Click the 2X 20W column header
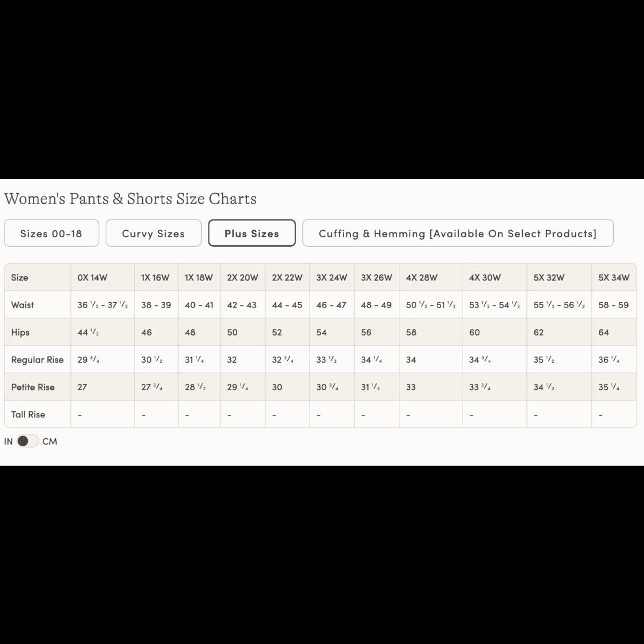The height and width of the screenshot is (644, 644). (243, 278)
